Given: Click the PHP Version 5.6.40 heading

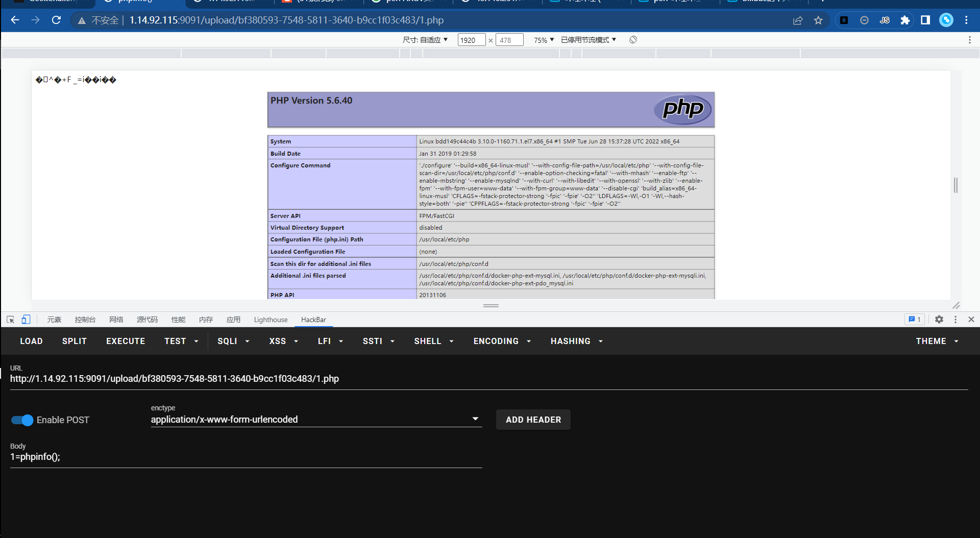Looking at the screenshot, I should (311, 101).
